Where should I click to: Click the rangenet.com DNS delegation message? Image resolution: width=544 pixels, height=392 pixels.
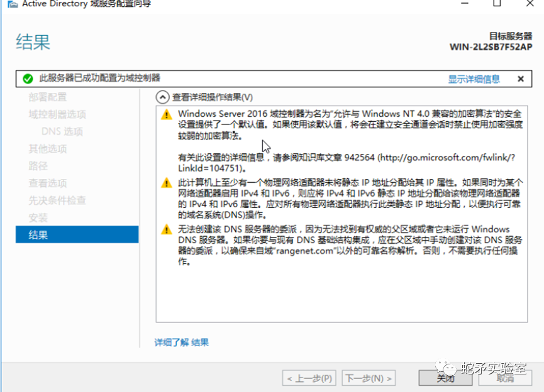(x=350, y=246)
